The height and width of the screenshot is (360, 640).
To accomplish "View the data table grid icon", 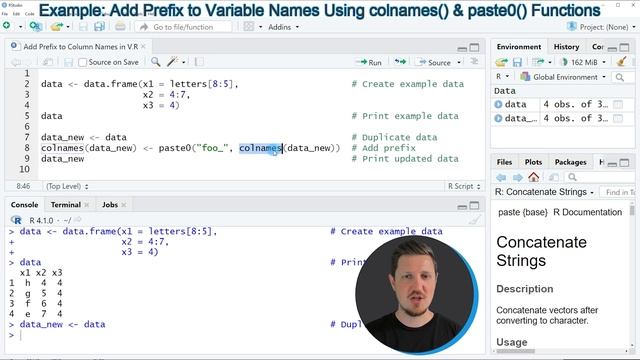I will pos(618,104).
